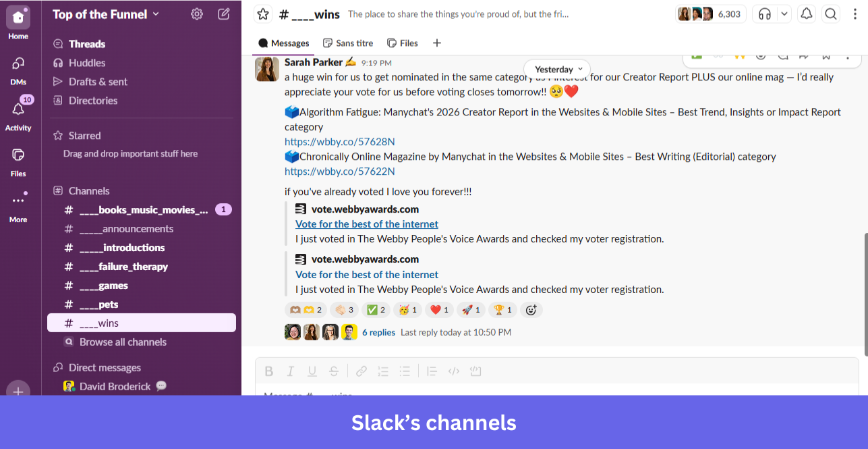
Task: Toggle the clapping hands reaction
Action: (344, 310)
